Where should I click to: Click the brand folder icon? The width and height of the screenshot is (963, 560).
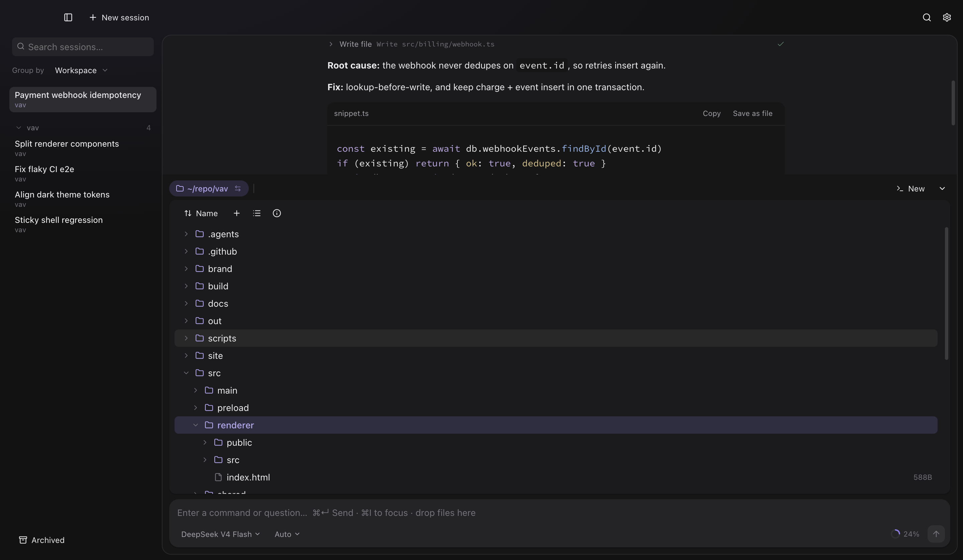[x=200, y=269]
